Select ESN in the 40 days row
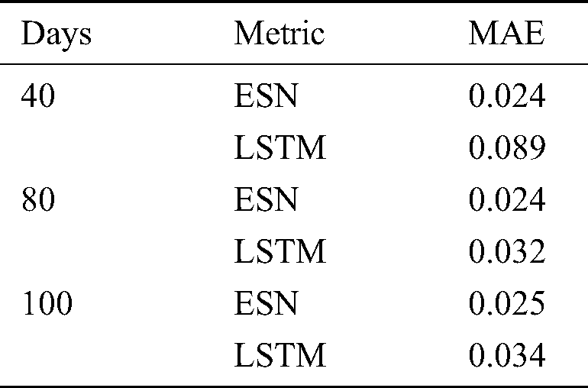The image size is (588, 388). pyautogui.click(x=267, y=96)
